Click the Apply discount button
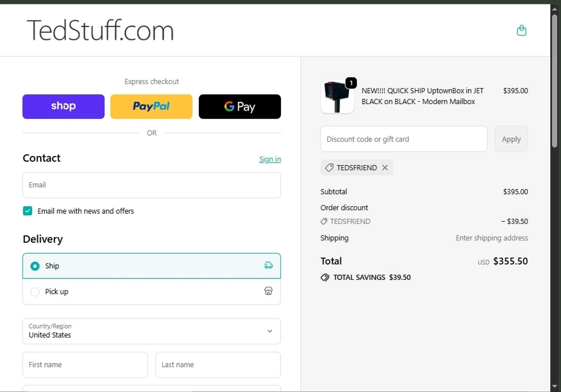The height and width of the screenshot is (392, 561). (x=511, y=139)
